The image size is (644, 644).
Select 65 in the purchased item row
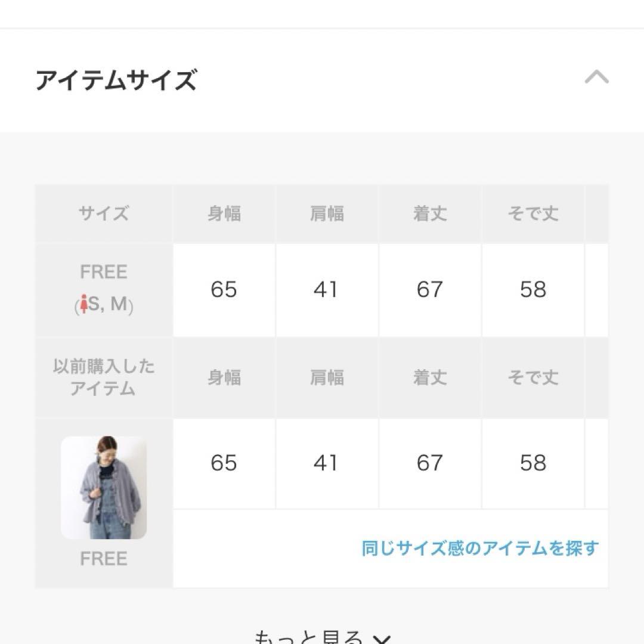tap(224, 463)
